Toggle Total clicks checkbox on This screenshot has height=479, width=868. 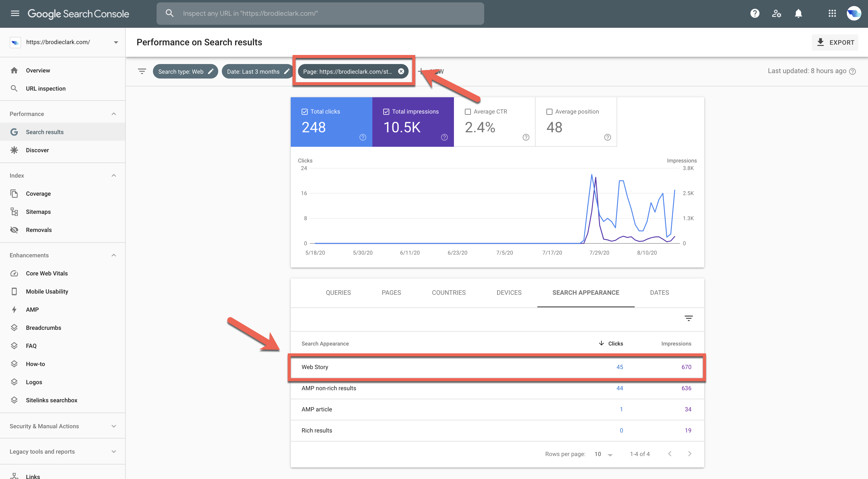pyautogui.click(x=304, y=111)
